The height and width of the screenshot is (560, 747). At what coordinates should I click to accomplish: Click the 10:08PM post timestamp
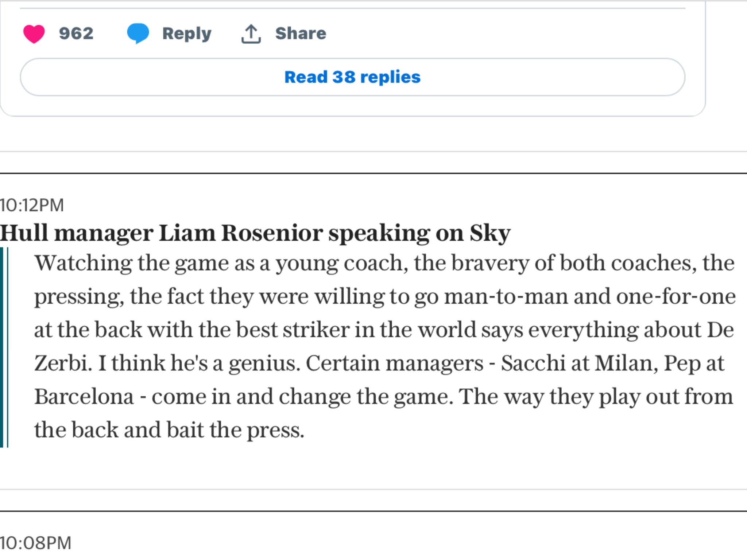pyautogui.click(x=36, y=543)
